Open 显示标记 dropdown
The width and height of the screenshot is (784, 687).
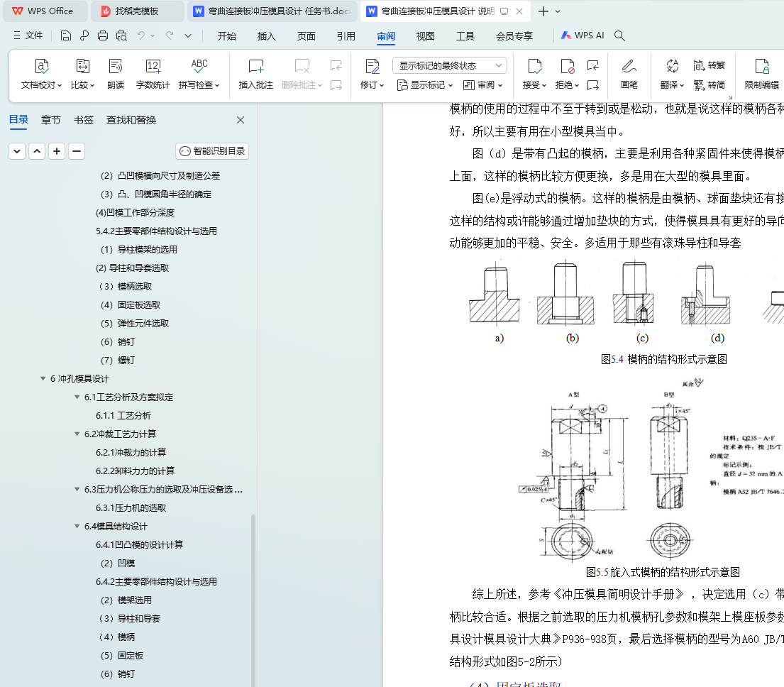click(424, 85)
